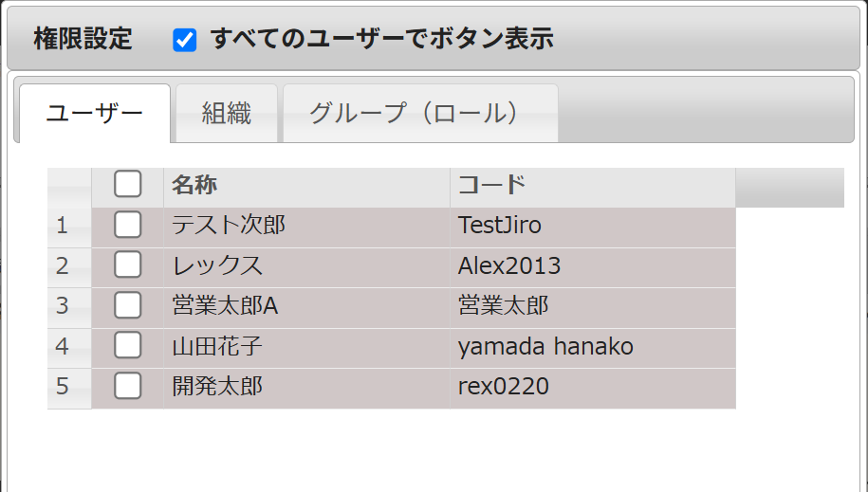Screen dimensions: 868x492
Task: Select the レックス name cell
Action: click(x=306, y=268)
